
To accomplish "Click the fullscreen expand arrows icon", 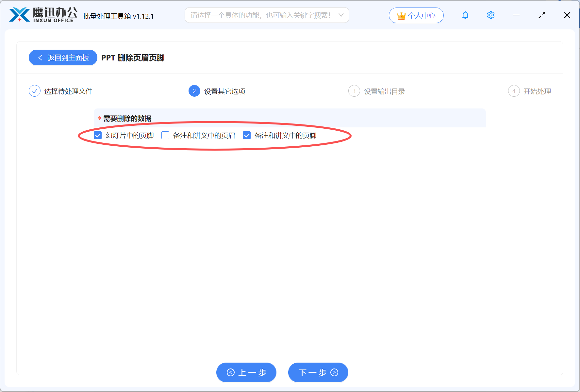I will pyautogui.click(x=541, y=15).
